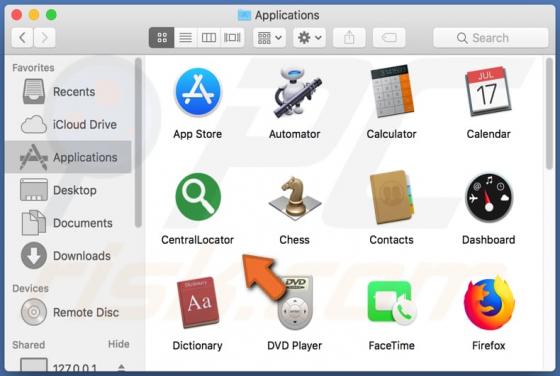Go to Desktop in the sidebar
Screen dimensions: 560x376
click(68, 190)
